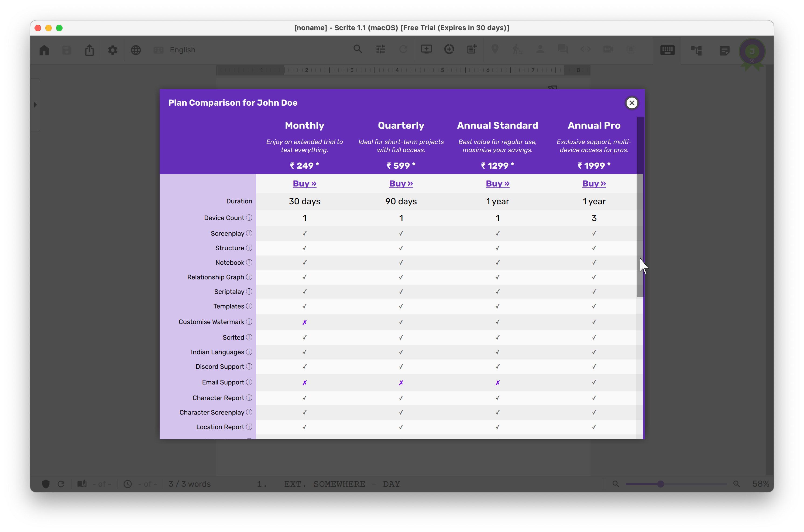Click the reload icon in status bar

pos(61,484)
